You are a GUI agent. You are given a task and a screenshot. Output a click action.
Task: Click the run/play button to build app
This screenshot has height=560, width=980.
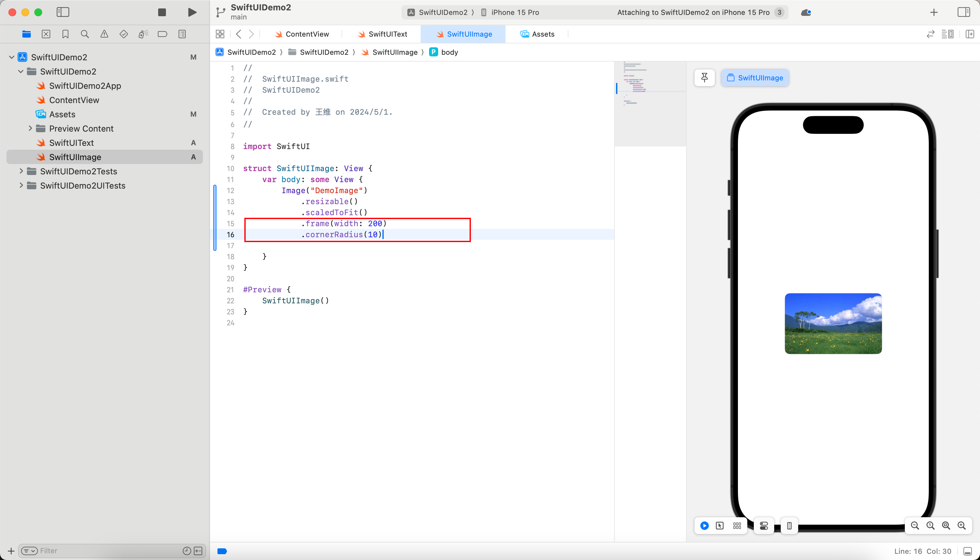pyautogui.click(x=192, y=12)
